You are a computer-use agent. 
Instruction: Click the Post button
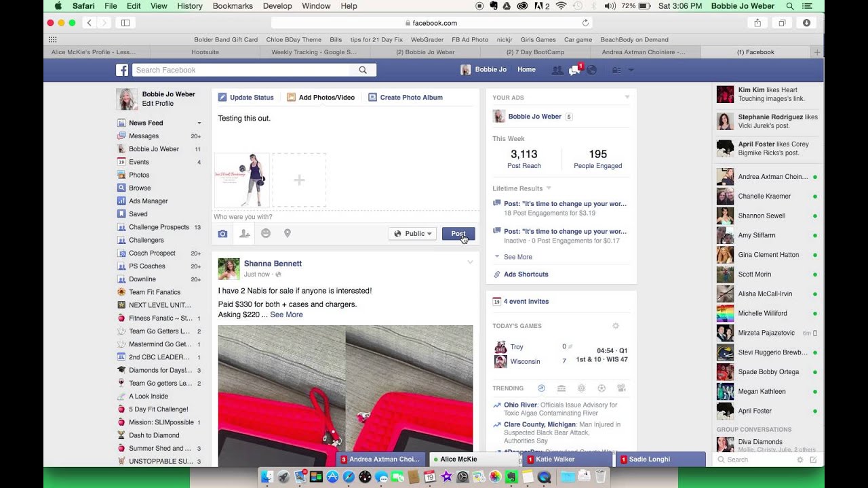[x=458, y=233]
